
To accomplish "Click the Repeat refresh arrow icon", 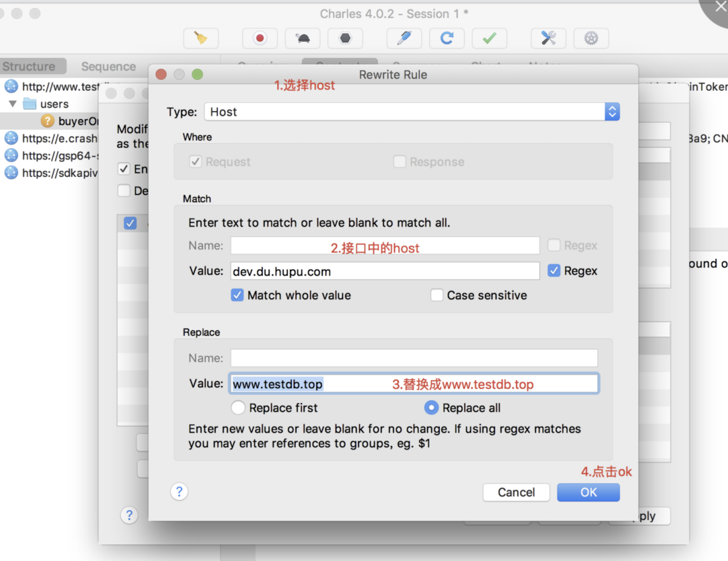I will [447, 38].
